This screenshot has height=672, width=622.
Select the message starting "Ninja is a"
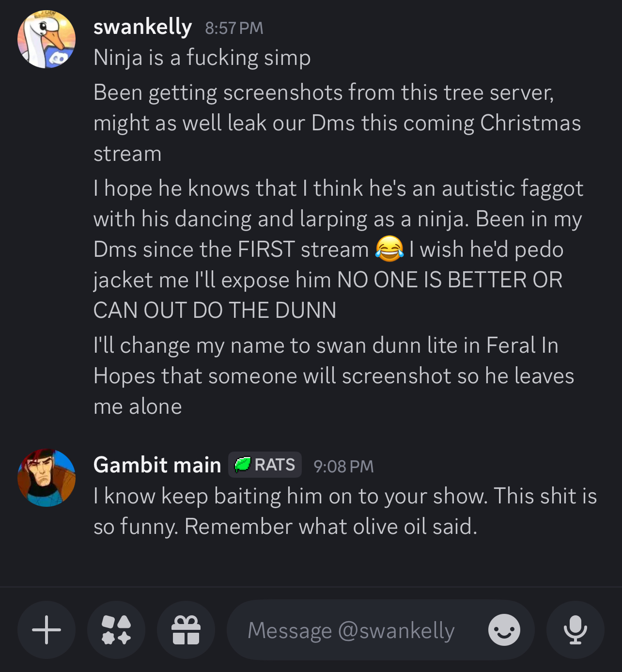tap(202, 58)
